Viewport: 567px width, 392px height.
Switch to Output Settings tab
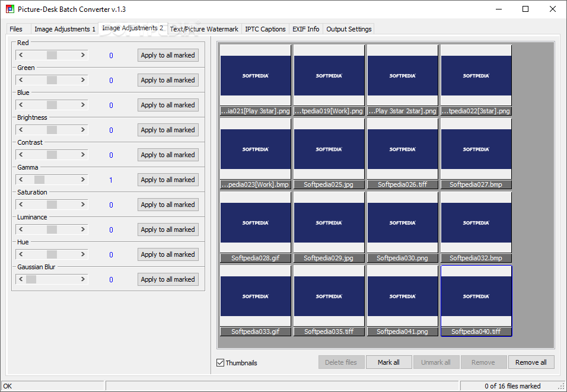click(349, 29)
